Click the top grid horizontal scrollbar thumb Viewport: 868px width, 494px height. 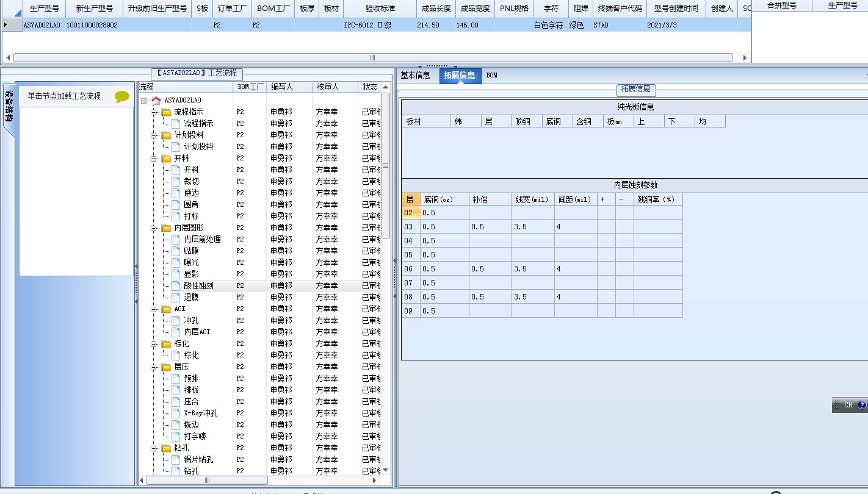click(x=372, y=58)
